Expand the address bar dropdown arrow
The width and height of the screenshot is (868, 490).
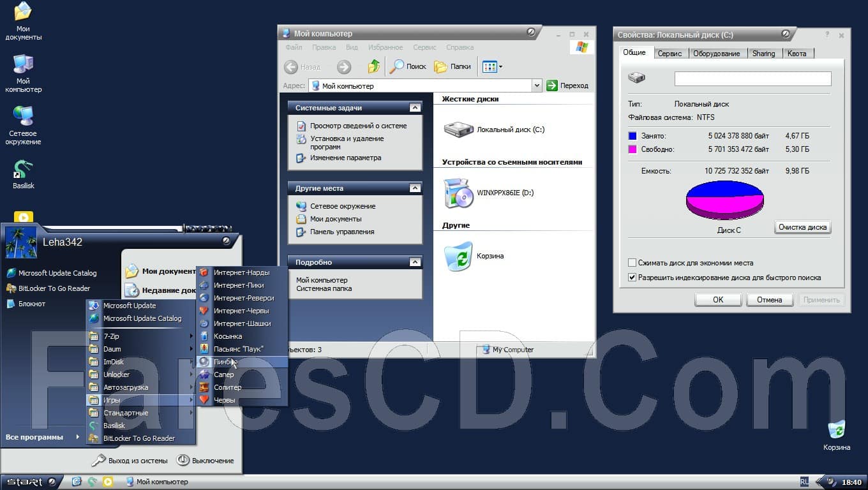pyautogui.click(x=537, y=85)
